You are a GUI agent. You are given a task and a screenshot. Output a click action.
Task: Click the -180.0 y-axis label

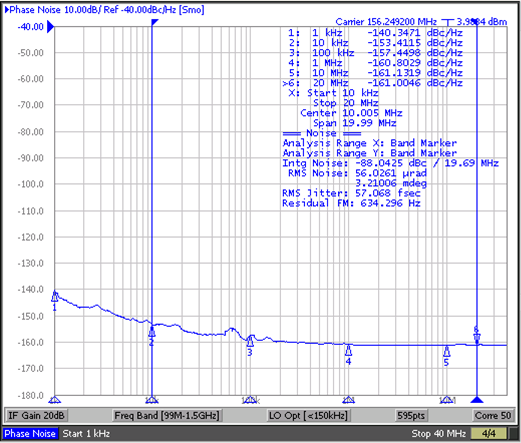coord(30,395)
